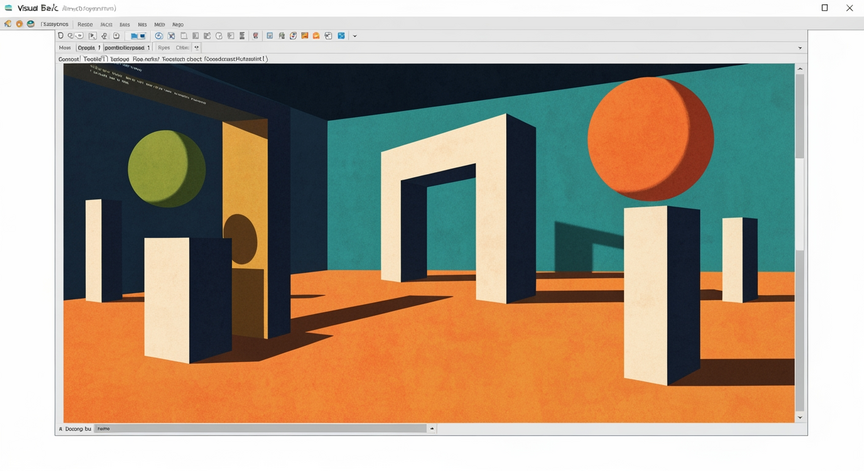864x471 pixels.
Task: Click the Cttie button
Action: coord(182,48)
